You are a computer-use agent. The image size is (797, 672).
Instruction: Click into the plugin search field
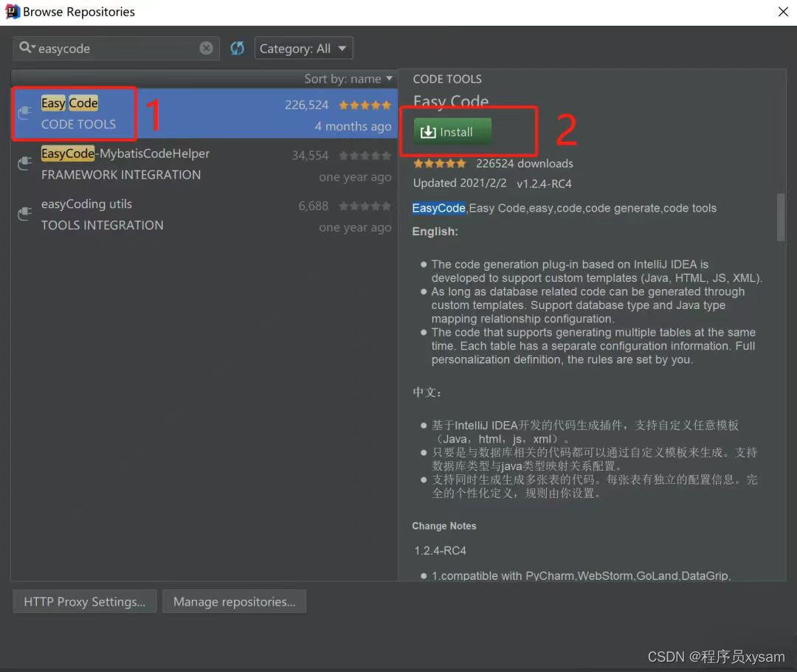tap(111, 47)
